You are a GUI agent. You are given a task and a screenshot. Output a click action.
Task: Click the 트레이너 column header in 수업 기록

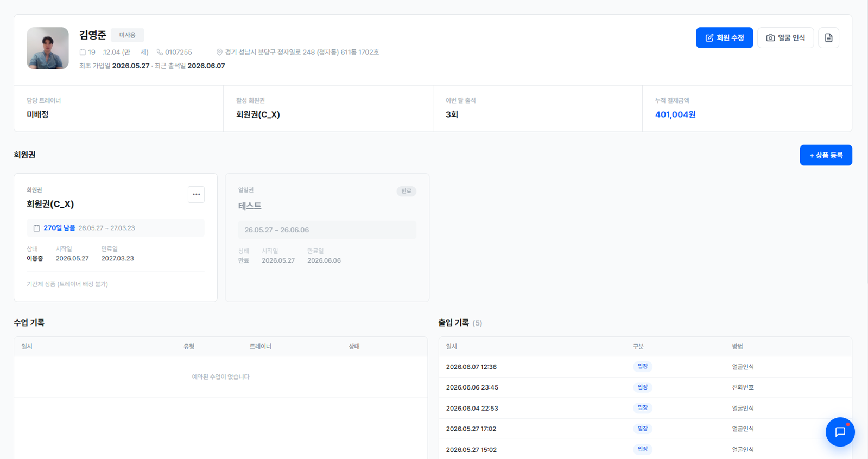[260, 346]
